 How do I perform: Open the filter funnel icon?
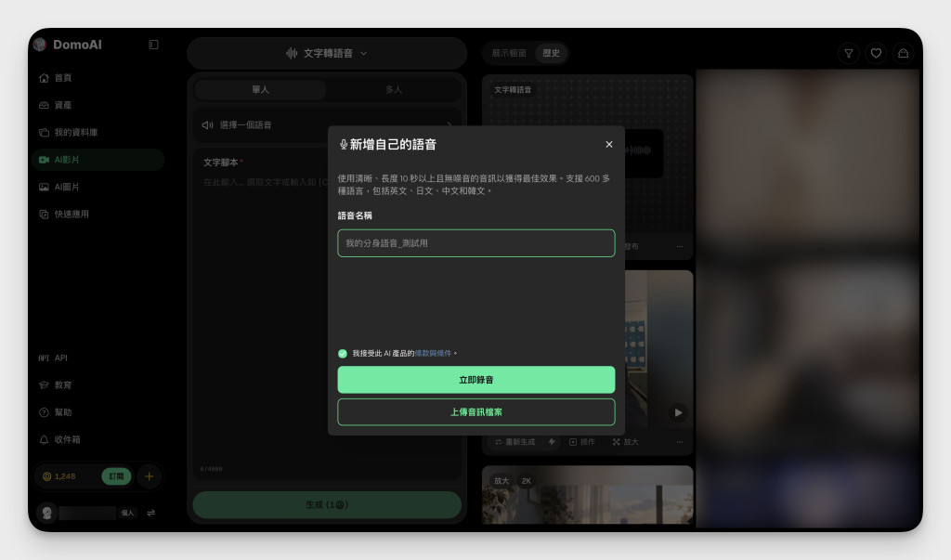click(849, 53)
